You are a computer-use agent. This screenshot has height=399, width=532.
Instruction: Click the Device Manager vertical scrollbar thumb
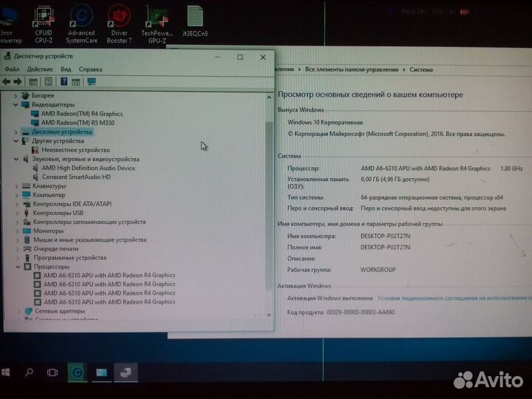pos(269,205)
